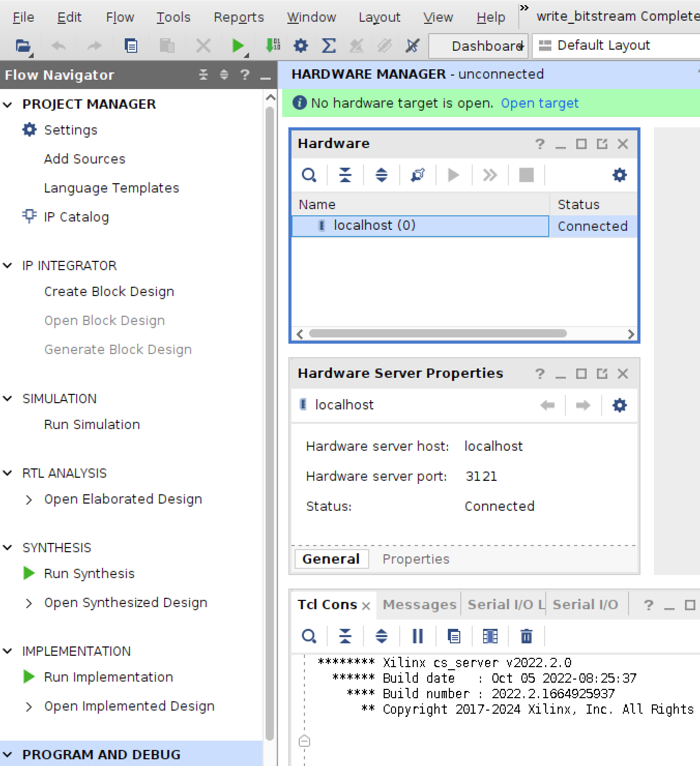The height and width of the screenshot is (766, 700).
Task: Collapse SIMULATION section
Action: [8, 399]
